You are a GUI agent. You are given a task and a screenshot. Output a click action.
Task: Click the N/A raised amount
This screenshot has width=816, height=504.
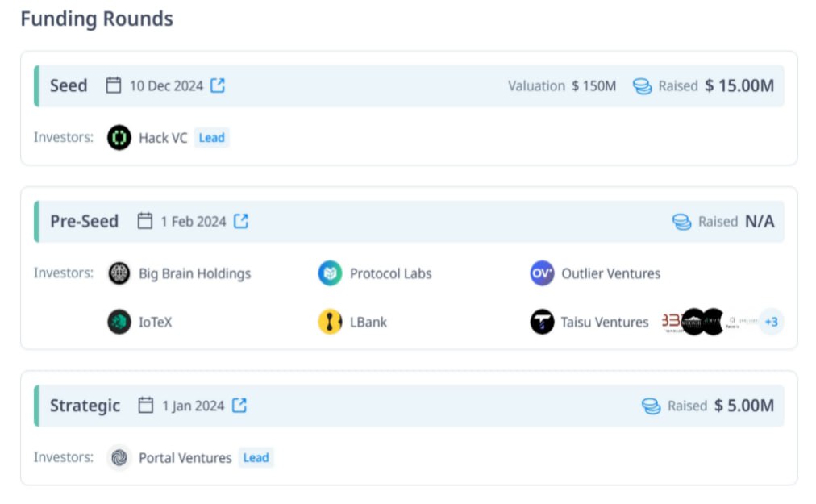(x=760, y=221)
